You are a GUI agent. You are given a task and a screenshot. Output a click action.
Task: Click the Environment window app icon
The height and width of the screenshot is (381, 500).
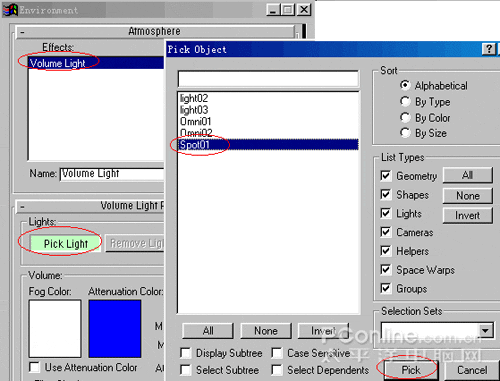click(x=10, y=10)
